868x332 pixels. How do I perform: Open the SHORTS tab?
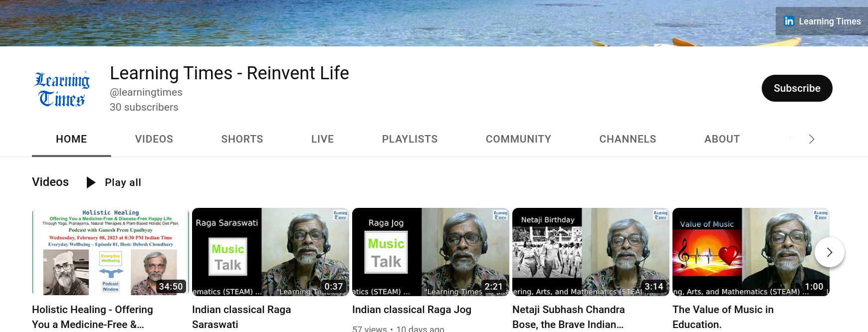pyautogui.click(x=242, y=139)
